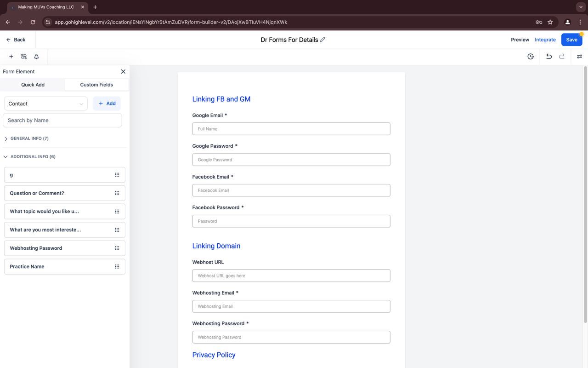Viewport: 588px width, 368px height.
Task: Save the form
Action: [x=571, y=40]
